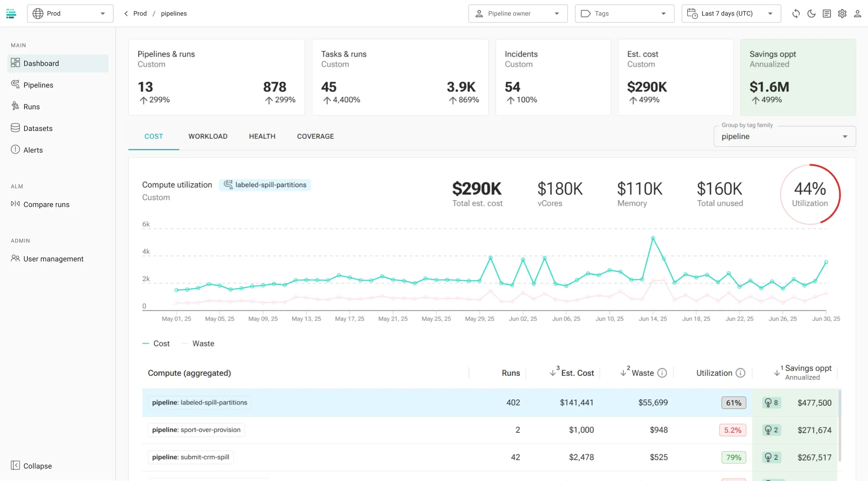Open the Group by tag family dropdown
The width and height of the screenshot is (868, 481).
point(784,136)
